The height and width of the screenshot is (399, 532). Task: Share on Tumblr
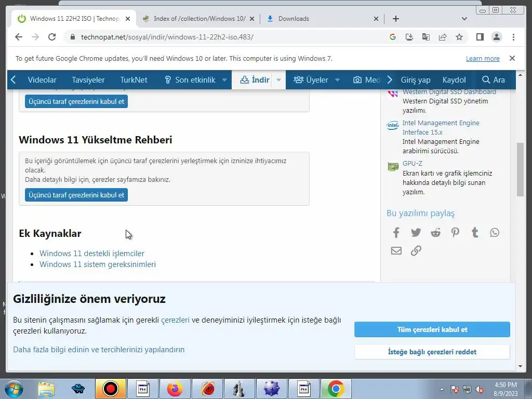coord(475,232)
